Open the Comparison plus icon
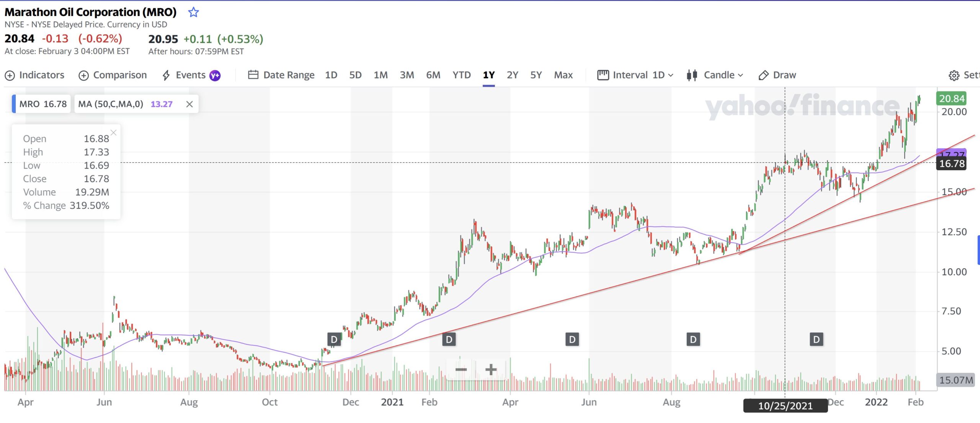The width and height of the screenshot is (980, 423). click(x=83, y=76)
